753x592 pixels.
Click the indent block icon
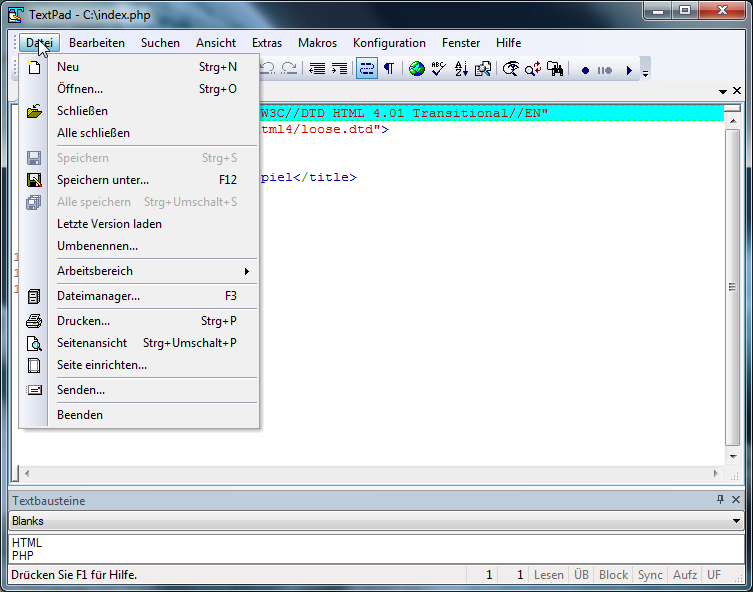click(x=340, y=69)
